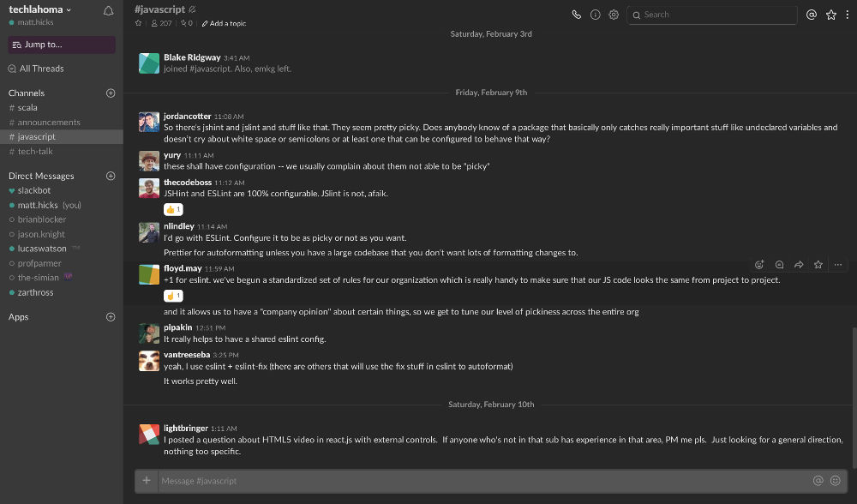This screenshot has height=504, width=857.
Task: Share floyd.may's message with the forward arrow
Action: coord(799,265)
